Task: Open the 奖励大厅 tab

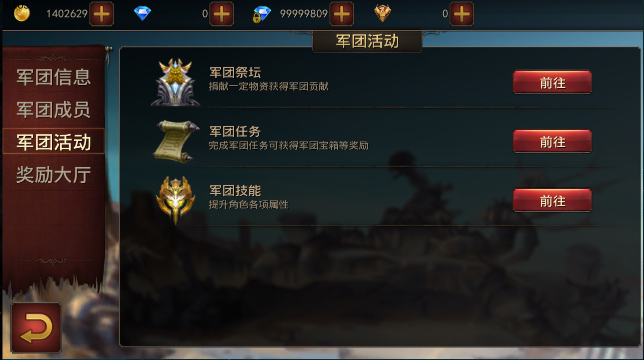Action: click(x=54, y=175)
